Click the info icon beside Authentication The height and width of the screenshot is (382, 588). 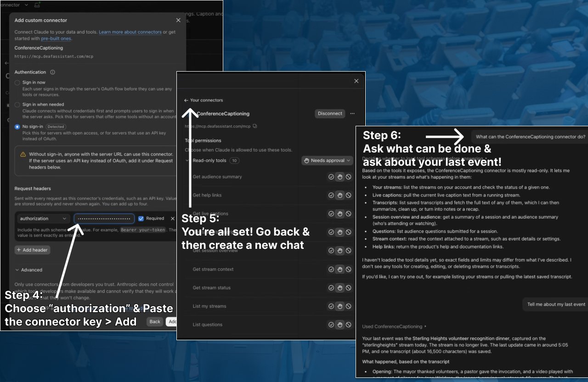[52, 72]
